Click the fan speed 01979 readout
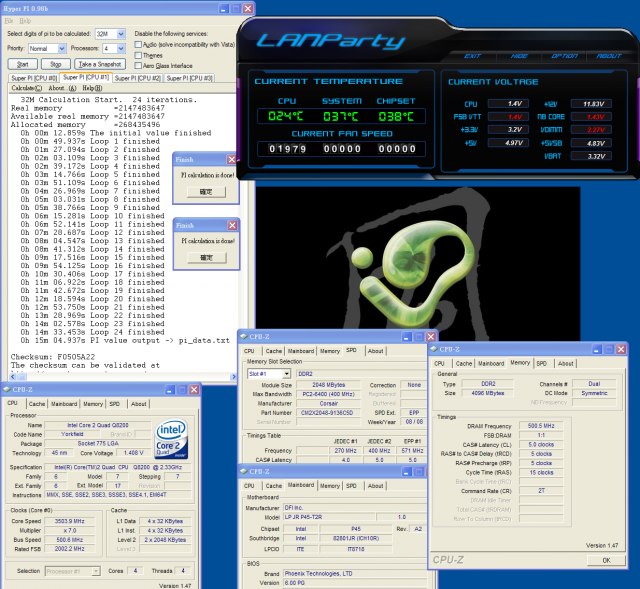 [x=287, y=149]
